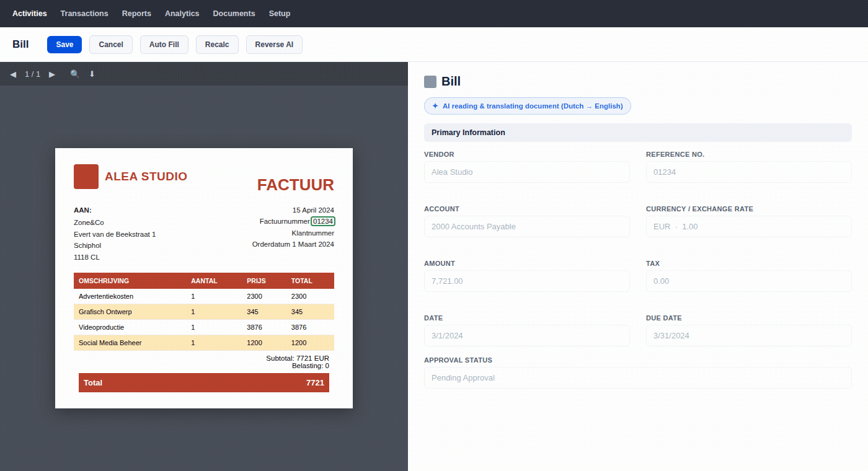Image resolution: width=868 pixels, height=471 pixels.
Task: Click the ALEA STUDIO company name
Action: click(146, 177)
